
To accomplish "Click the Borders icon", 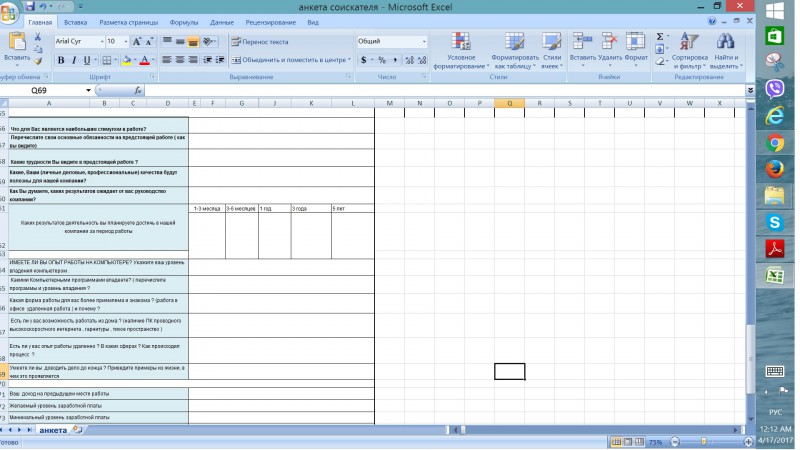I will [x=107, y=60].
